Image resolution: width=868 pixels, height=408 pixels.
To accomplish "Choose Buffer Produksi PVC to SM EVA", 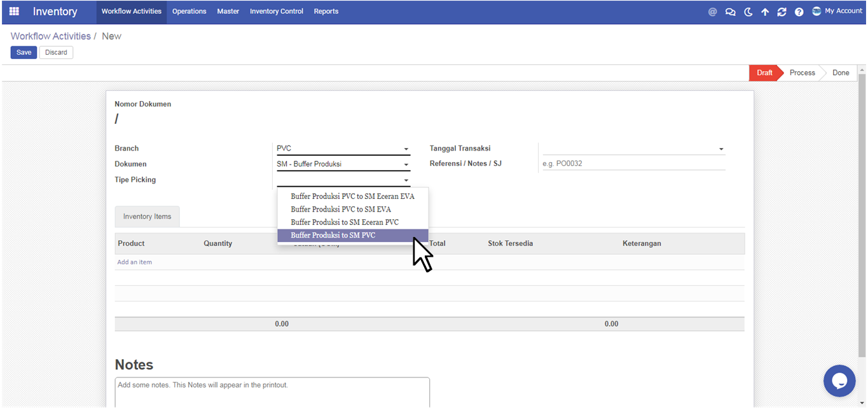I will click(341, 209).
